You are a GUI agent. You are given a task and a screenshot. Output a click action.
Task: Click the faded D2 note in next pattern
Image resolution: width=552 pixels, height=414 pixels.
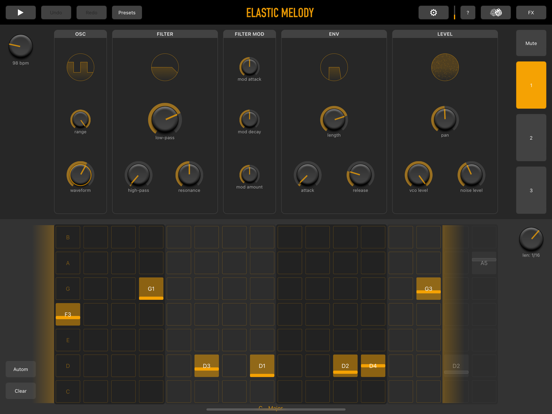pyautogui.click(x=456, y=366)
